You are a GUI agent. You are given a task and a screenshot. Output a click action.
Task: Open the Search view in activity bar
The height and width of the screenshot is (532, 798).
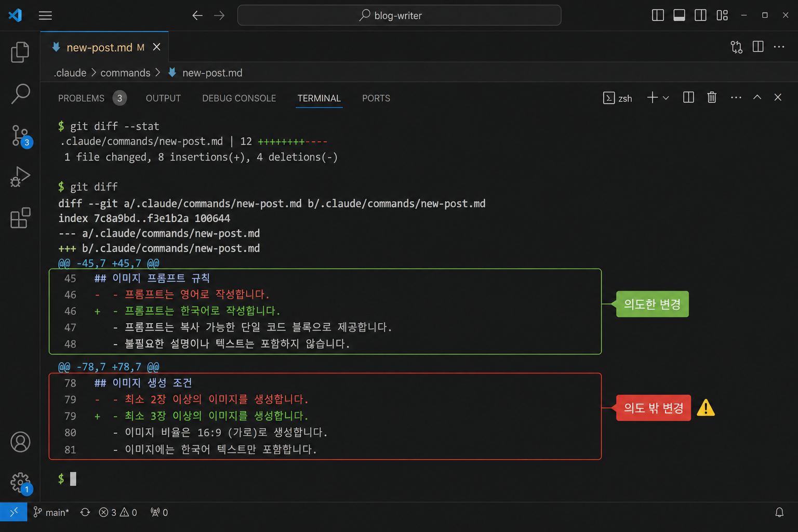tap(20, 94)
